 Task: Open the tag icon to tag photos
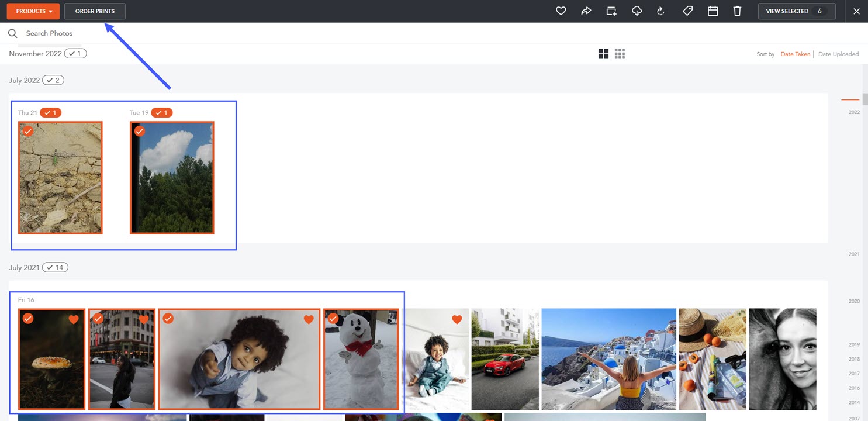coord(687,11)
